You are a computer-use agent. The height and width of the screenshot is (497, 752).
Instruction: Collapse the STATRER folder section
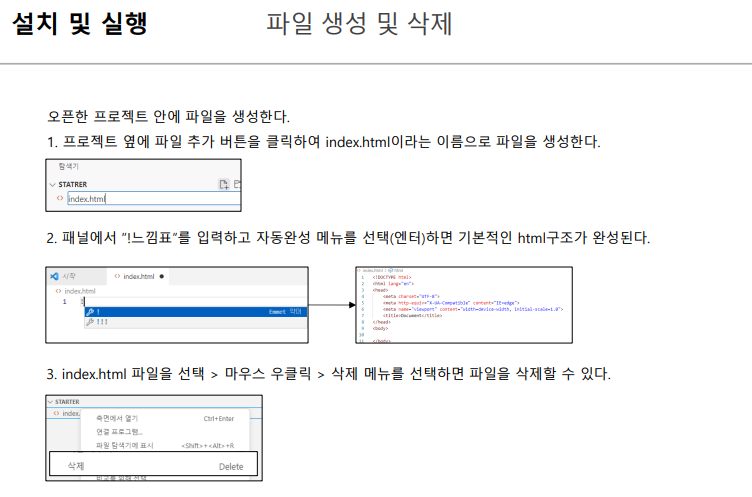[52, 184]
